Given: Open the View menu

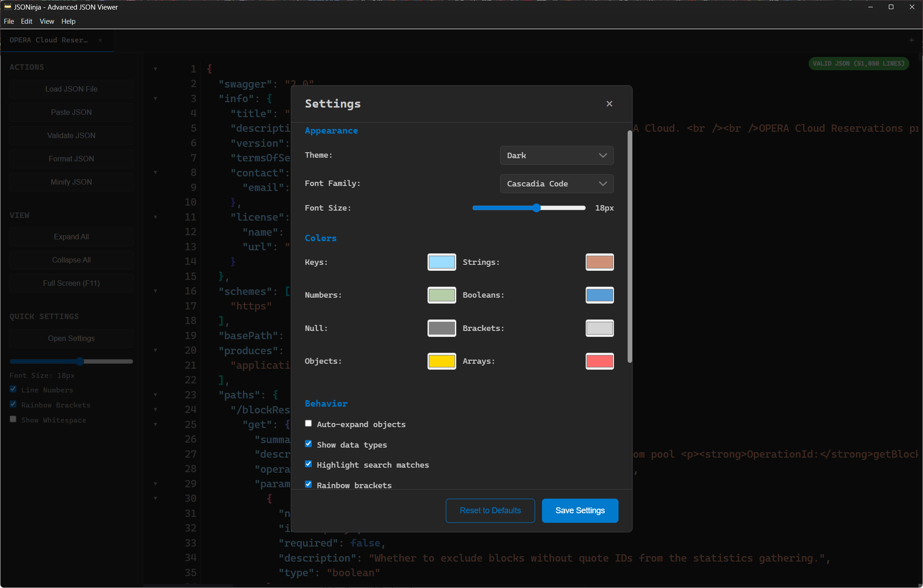Looking at the screenshot, I should point(47,21).
